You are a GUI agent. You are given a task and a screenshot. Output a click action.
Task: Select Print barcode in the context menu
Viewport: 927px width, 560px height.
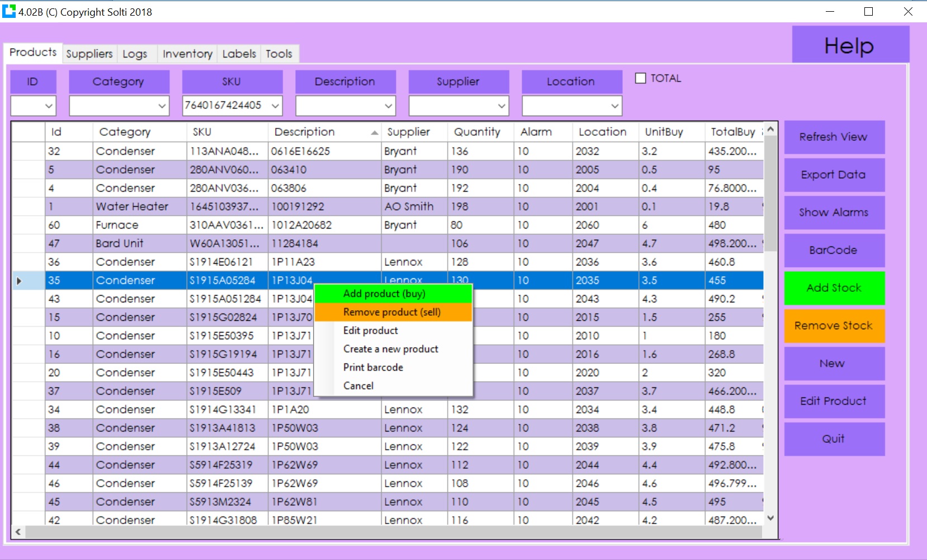373,367
